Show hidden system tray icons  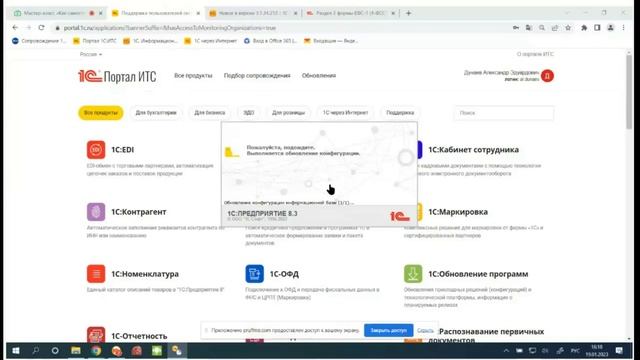click(x=506, y=351)
